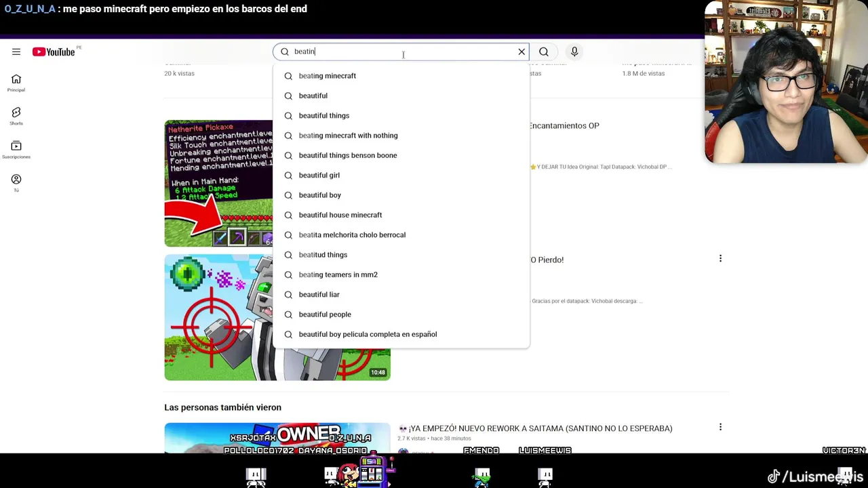Click the magnifier search submit button
The width and height of the screenshot is (868, 488).
click(544, 52)
